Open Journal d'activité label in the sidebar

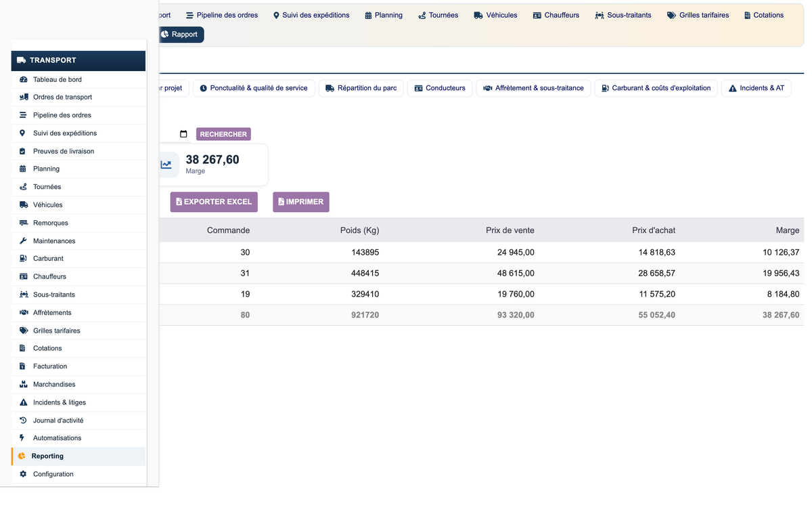coord(58,420)
